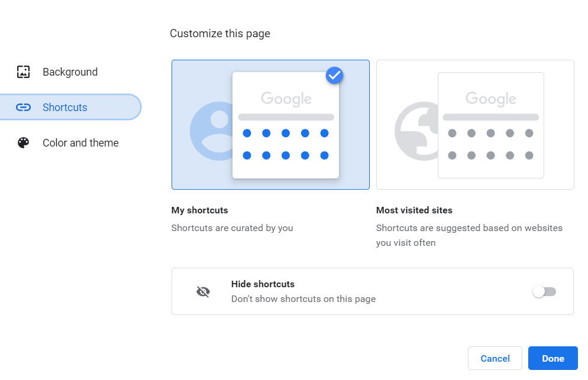Image resolution: width=588 pixels, height=380 pixels.
Task: Select the link icon next to Shortcuts
Action: [22, 107]
